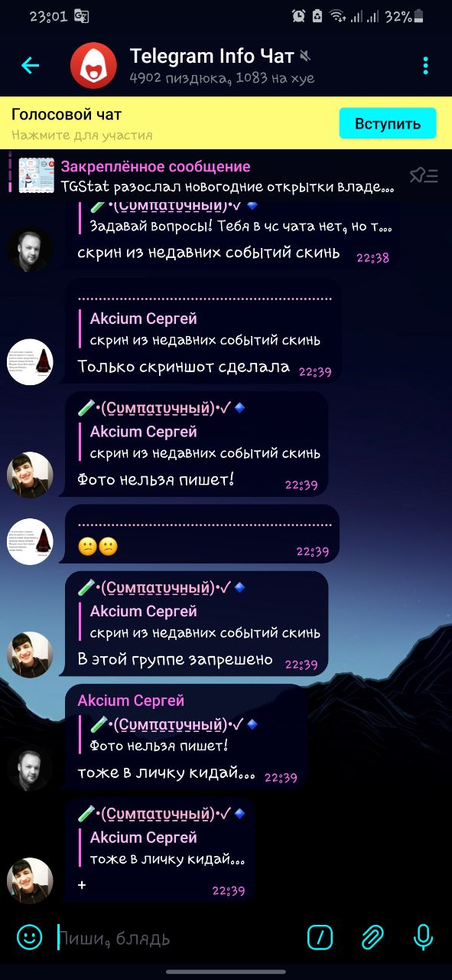This screenshot has height=980, width=452.
Task: Join the voice chat with Вступить
Action: [x=388, y=123]
